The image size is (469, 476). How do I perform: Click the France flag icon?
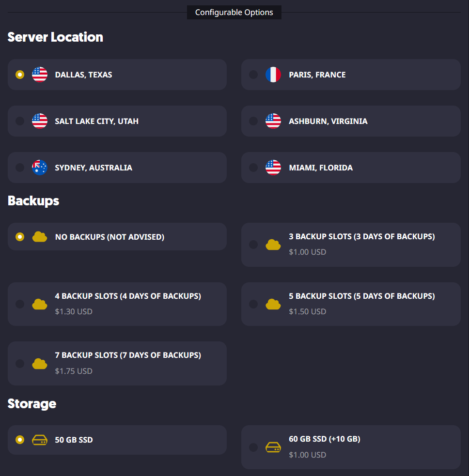(x=273, y=75)
